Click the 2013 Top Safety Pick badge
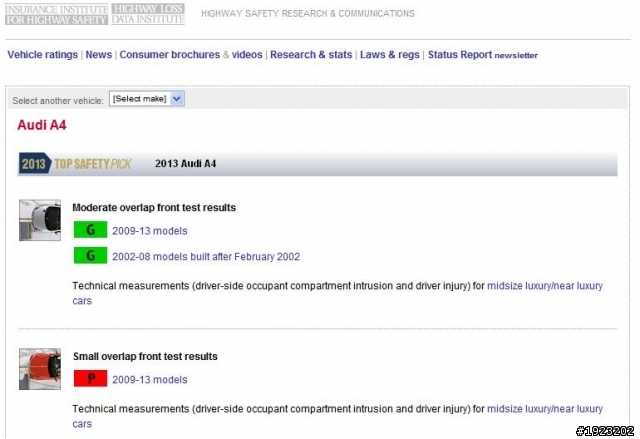The height and width of the screenshot is (439, 640). coord(76,164)
